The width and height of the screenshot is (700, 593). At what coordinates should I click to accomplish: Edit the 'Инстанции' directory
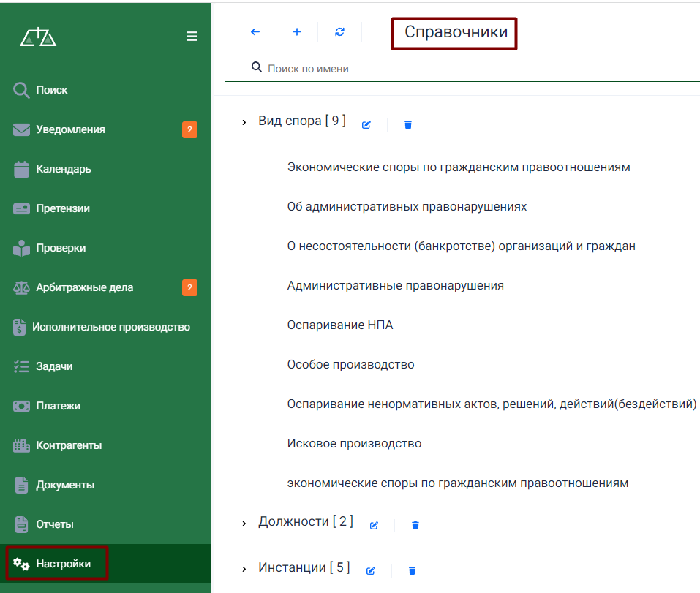(x=371, y=571)
